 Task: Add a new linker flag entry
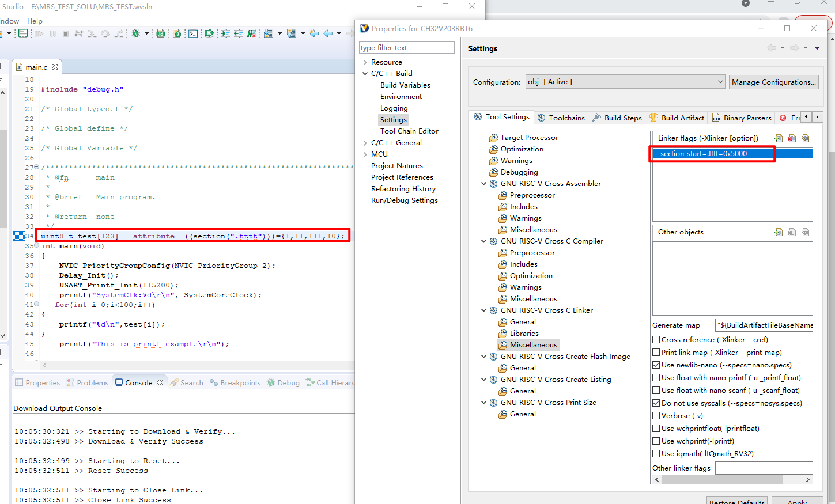point(779,138)
